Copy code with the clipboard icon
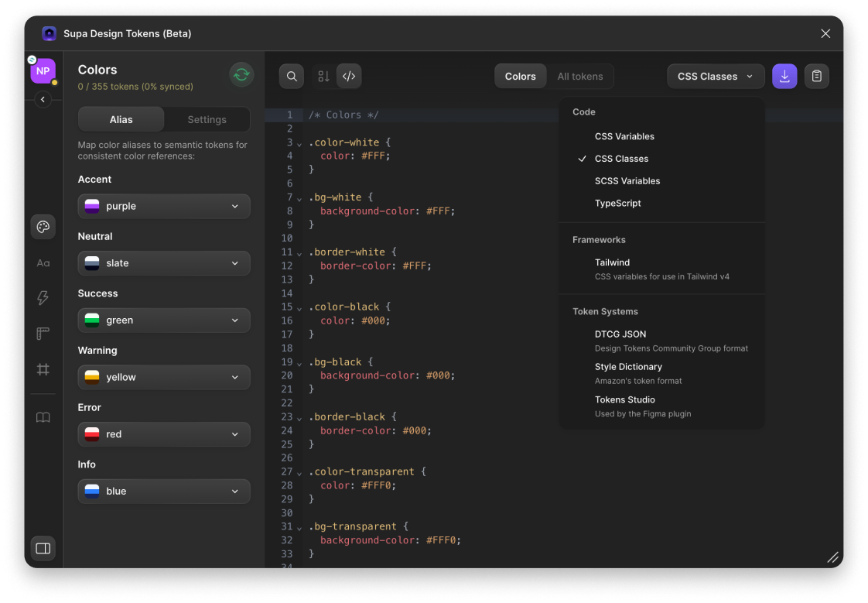Image resolution: width=868 pixels, height=603 pixels. (816, 77)
